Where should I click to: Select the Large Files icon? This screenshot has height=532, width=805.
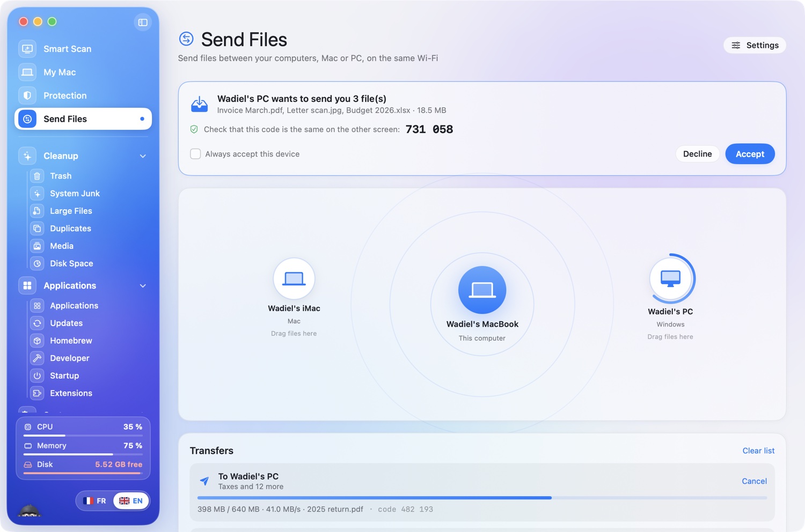click(x=37, y=211)
